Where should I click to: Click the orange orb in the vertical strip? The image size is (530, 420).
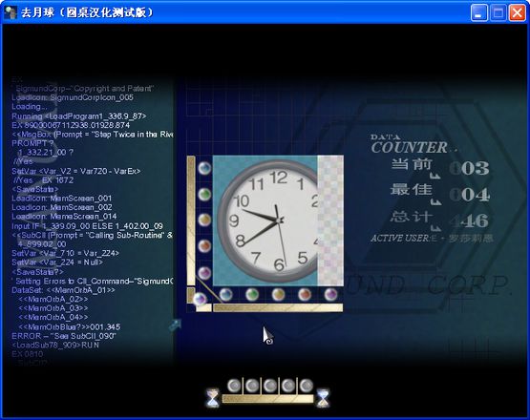pos(204,246)
